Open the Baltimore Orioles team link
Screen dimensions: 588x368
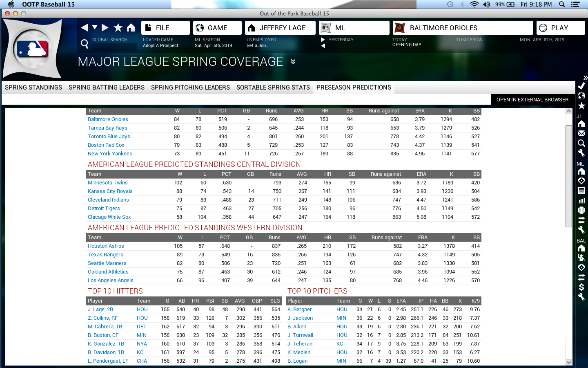[x=108, y=119]
